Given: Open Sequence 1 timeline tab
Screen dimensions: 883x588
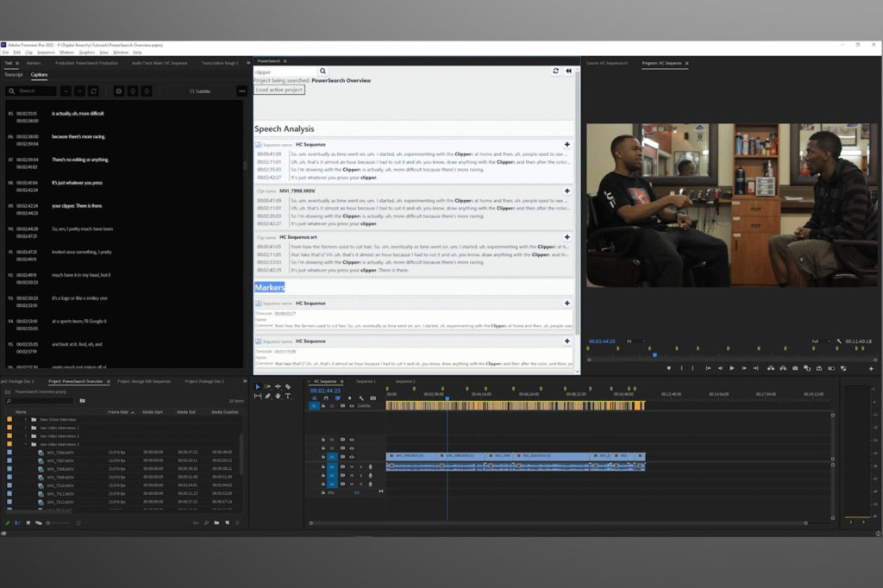Looking at the screenshot, I should click(366, 381).
